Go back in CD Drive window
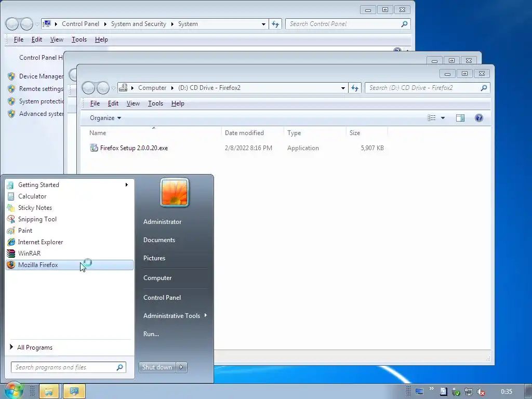Image resolution: width=532 pixels, height=399 pixels. [x=88, y=88]
